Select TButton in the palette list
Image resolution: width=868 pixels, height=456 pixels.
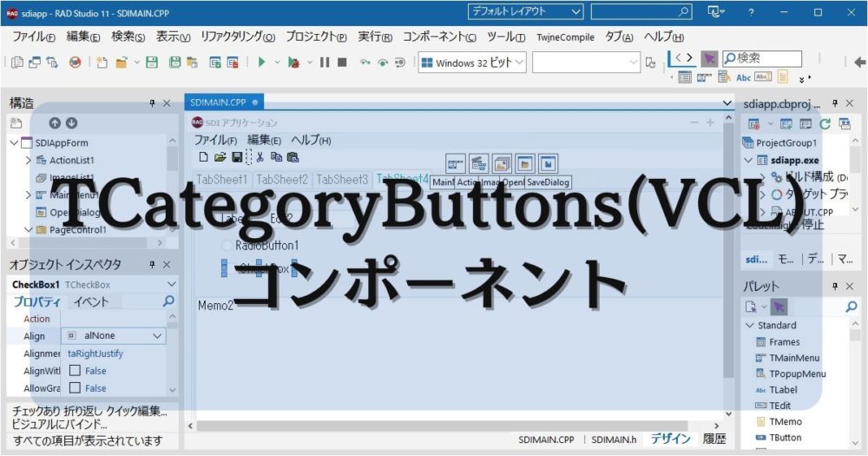point(785,438)
